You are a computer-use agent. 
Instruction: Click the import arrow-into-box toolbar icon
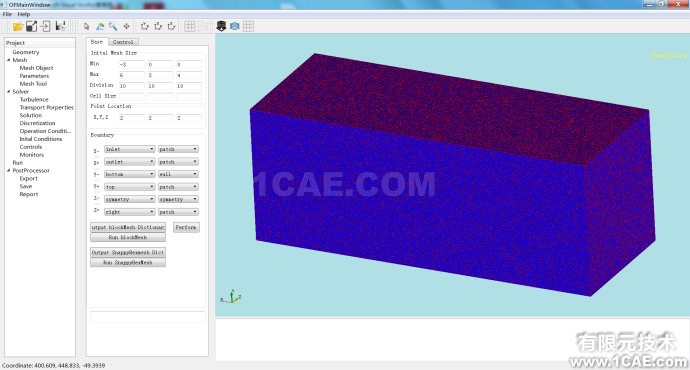[45, 26]
